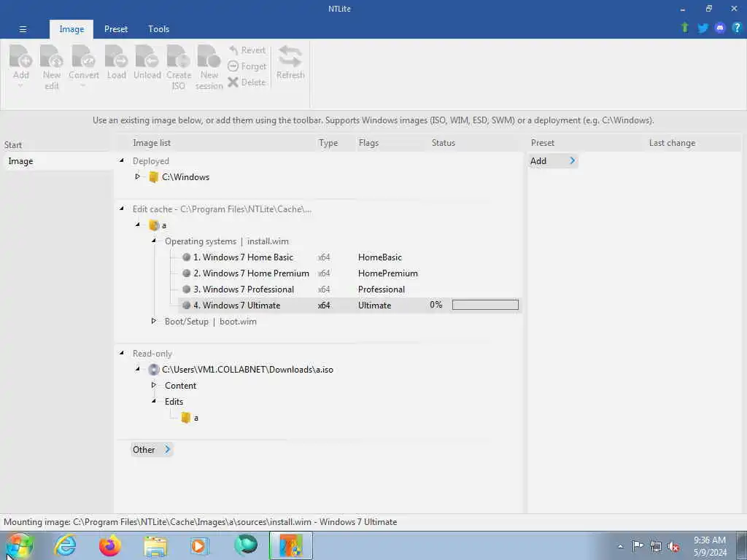This screenshot has width=747, height=560.
Task: Open the Twitter link icon
Action: tap(703, 28)
